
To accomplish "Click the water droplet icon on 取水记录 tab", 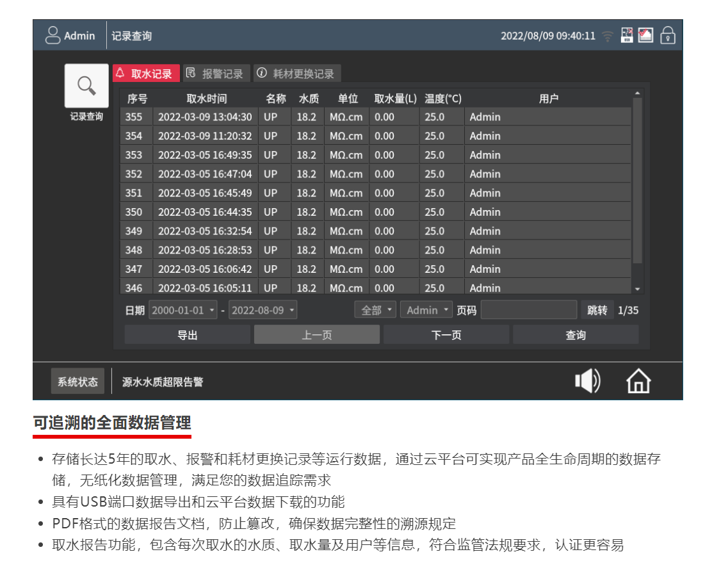I will (x=120, y=73).
